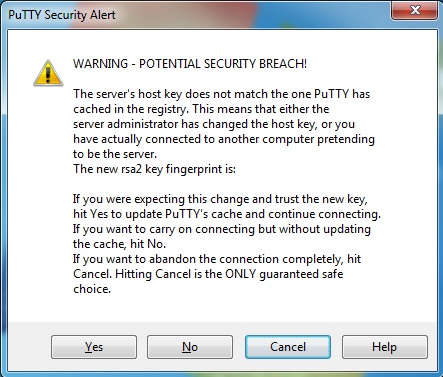The height and width of the screenshot is (377, 443).
Task: Click the rsa2 key fingerprint line
Action: coord(154,169)
